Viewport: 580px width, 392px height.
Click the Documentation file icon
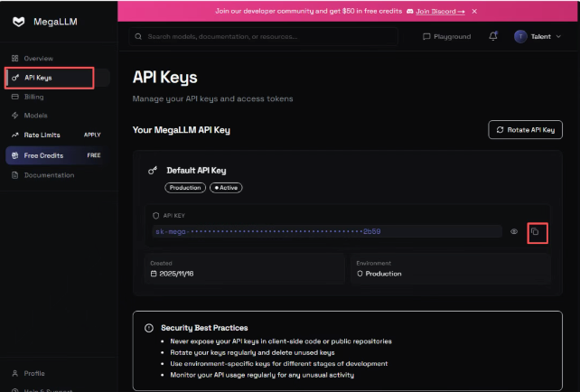pos(14,175)
